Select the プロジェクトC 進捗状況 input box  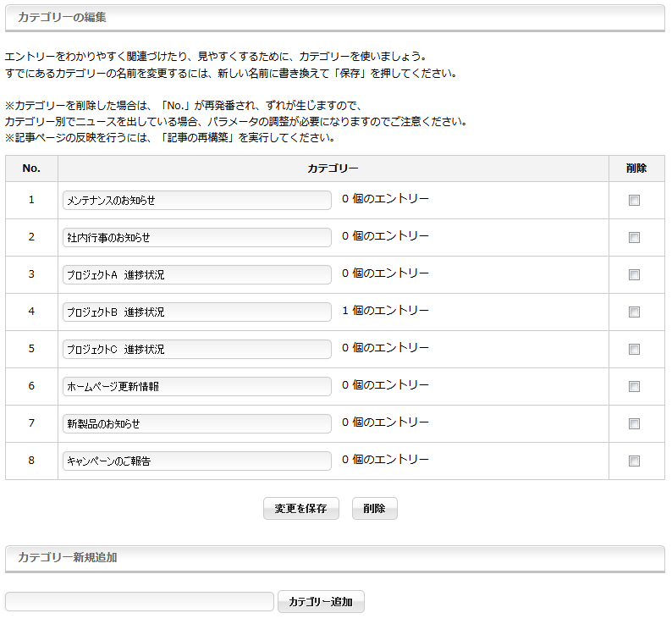click(197, 350)
